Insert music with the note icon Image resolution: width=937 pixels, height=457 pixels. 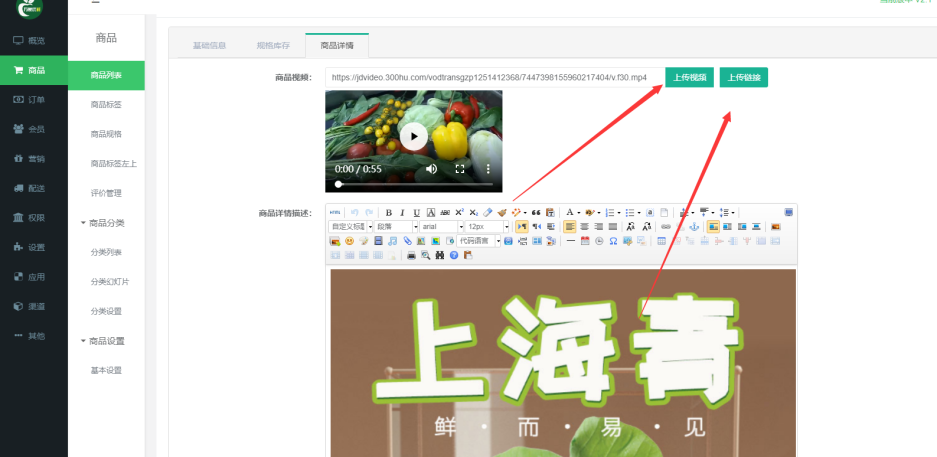pos(393,241)
